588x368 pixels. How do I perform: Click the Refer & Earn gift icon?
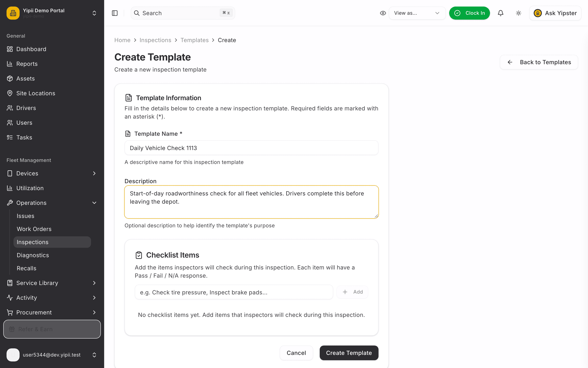coord(12,329)
